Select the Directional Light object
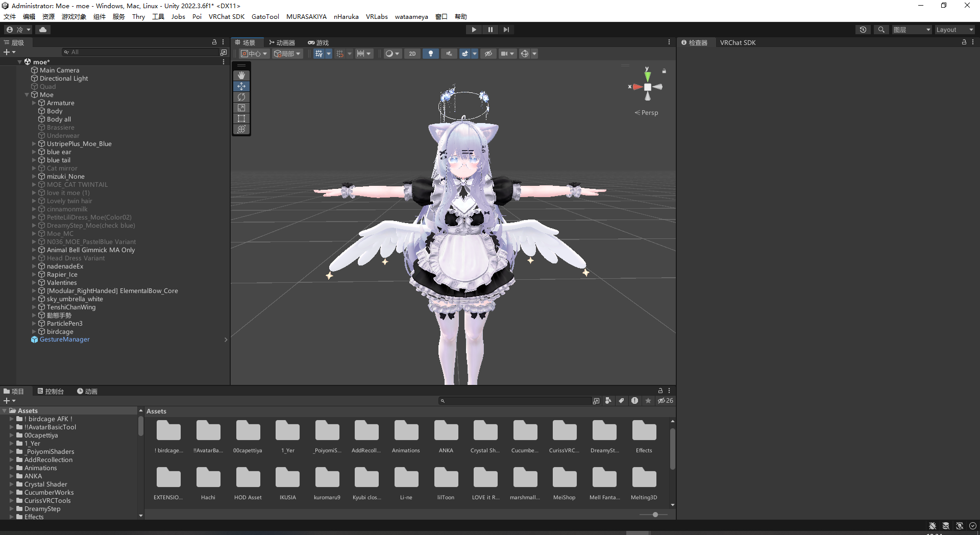This screenshot has width=980, height=535. coord(64,79)
